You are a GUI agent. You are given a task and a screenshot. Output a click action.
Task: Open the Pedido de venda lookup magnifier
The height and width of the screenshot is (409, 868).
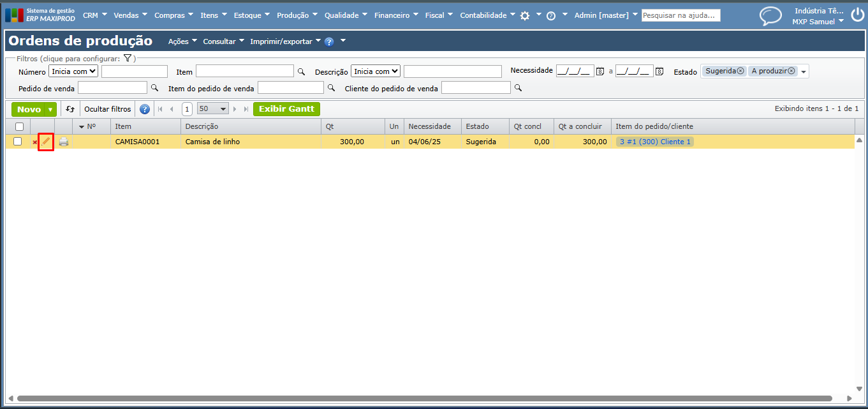pos(154,87)
